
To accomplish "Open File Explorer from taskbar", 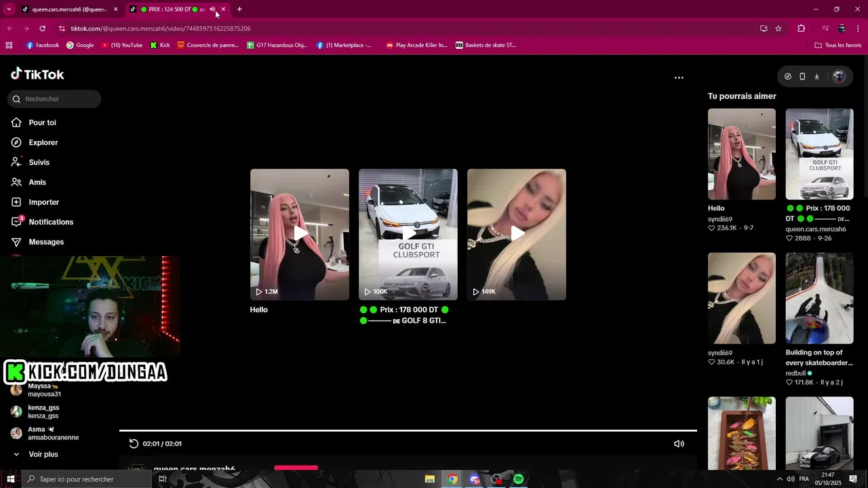I will click(x=430, y=479).
